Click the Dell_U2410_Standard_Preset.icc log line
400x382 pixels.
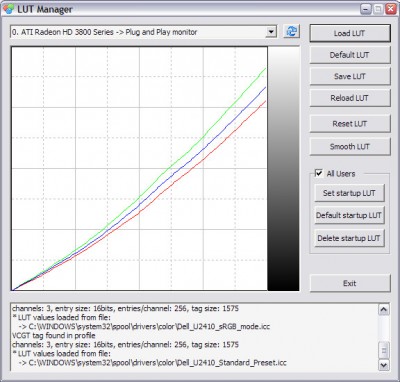(x=152, y=362)
